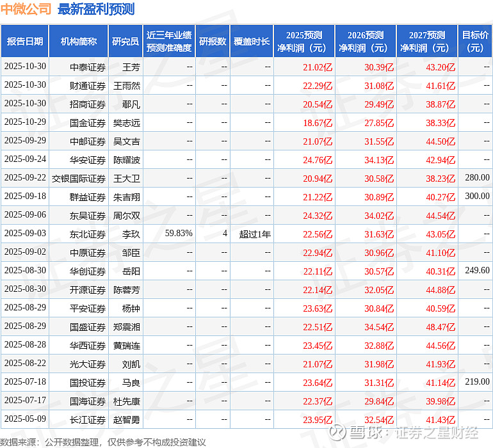
Task: Click analyst name 王芳
Action: tap(131, 67)
